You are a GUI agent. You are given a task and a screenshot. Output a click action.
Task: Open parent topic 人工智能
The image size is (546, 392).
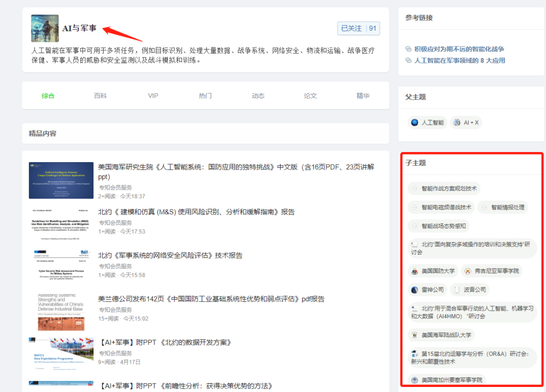point(427,122)
